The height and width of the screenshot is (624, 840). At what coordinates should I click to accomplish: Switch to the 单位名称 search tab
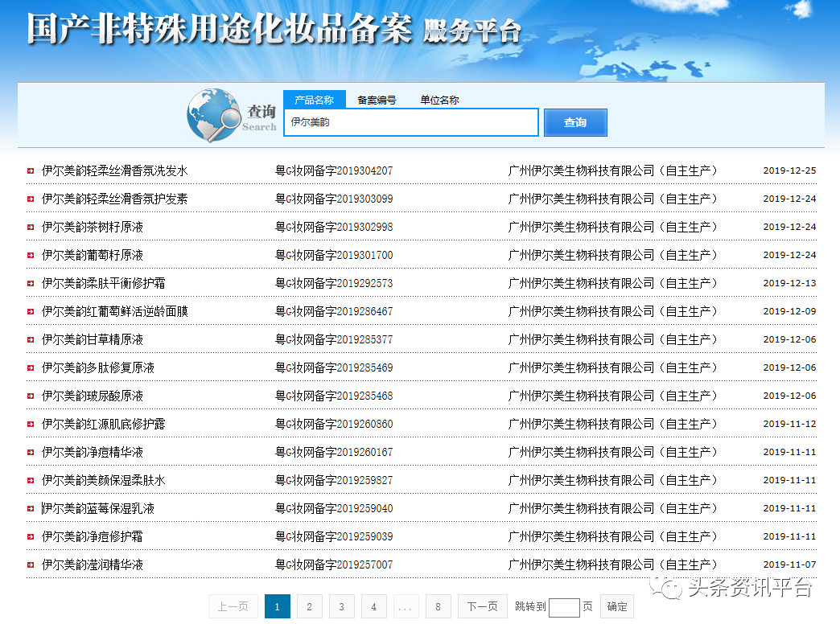(439, 100)
